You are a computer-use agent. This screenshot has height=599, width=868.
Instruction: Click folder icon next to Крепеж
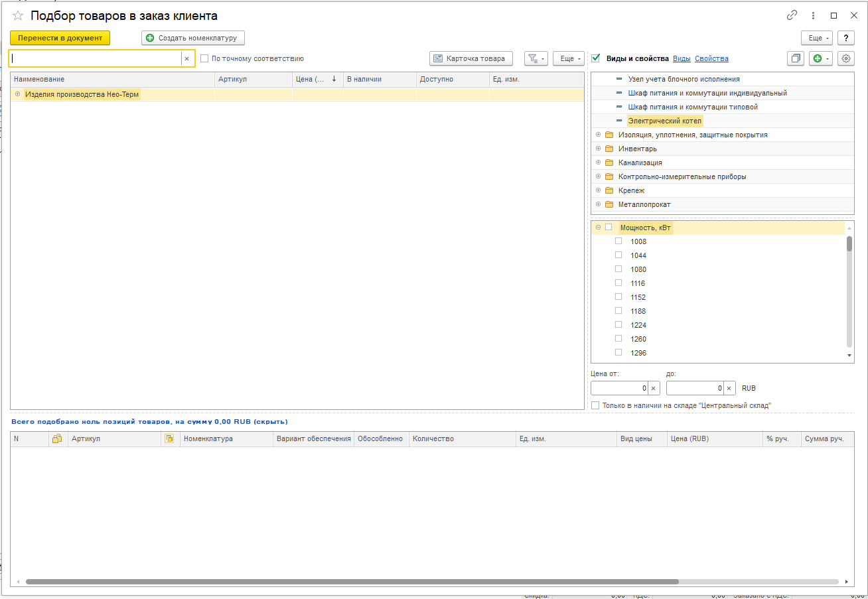[x=609, y=190]
